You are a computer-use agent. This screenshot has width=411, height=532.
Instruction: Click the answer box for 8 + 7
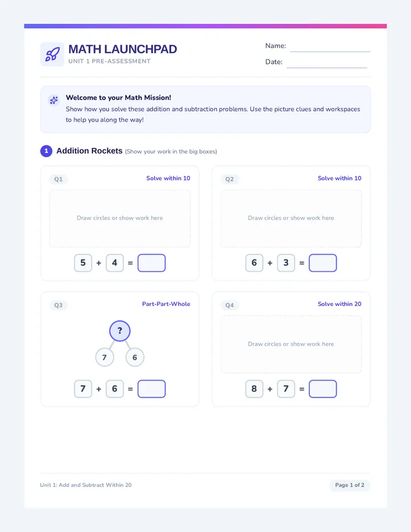click(323, 389)
